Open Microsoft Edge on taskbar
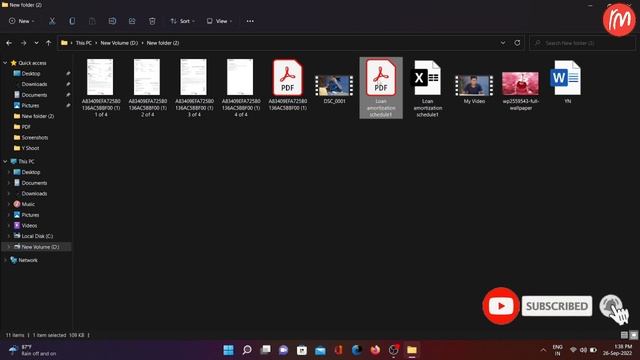 (x=357, y=350)
